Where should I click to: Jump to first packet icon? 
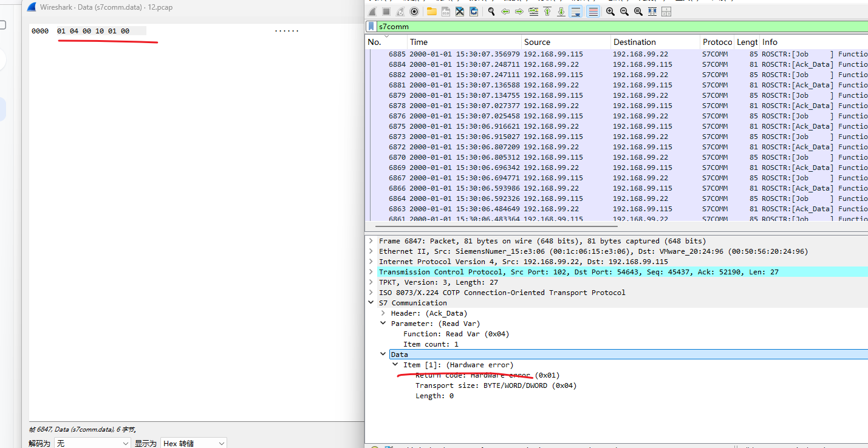point(547,12)
